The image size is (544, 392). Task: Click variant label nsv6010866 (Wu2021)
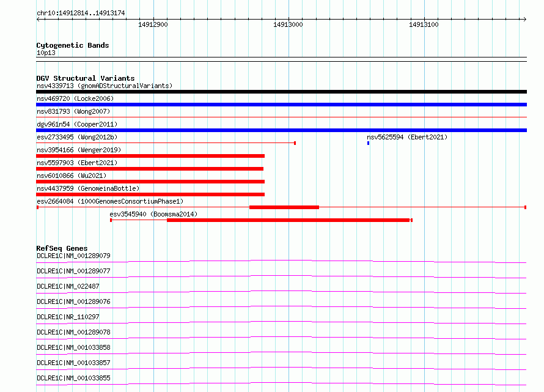(72, 176)
